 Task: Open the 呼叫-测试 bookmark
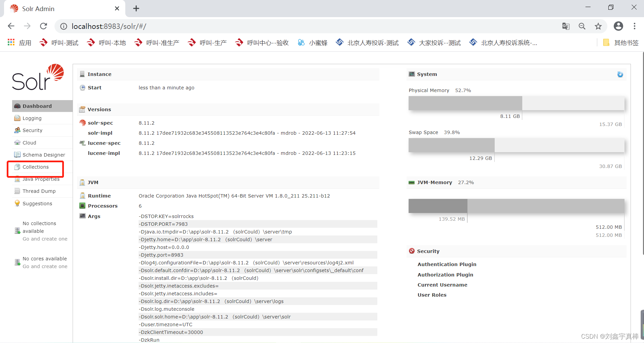59,43
